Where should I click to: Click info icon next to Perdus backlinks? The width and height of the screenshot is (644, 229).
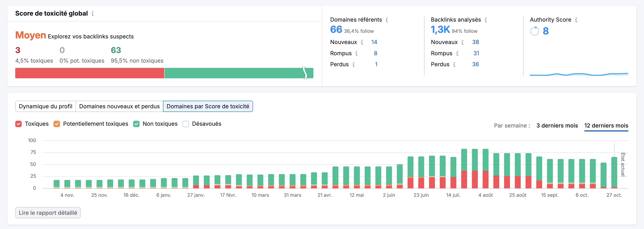454,64
